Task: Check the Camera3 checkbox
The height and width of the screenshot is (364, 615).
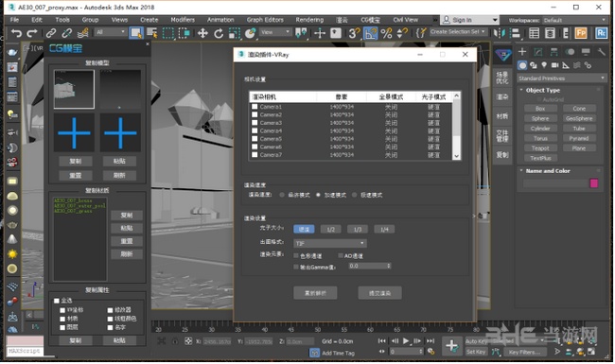Action: point(255,123)
